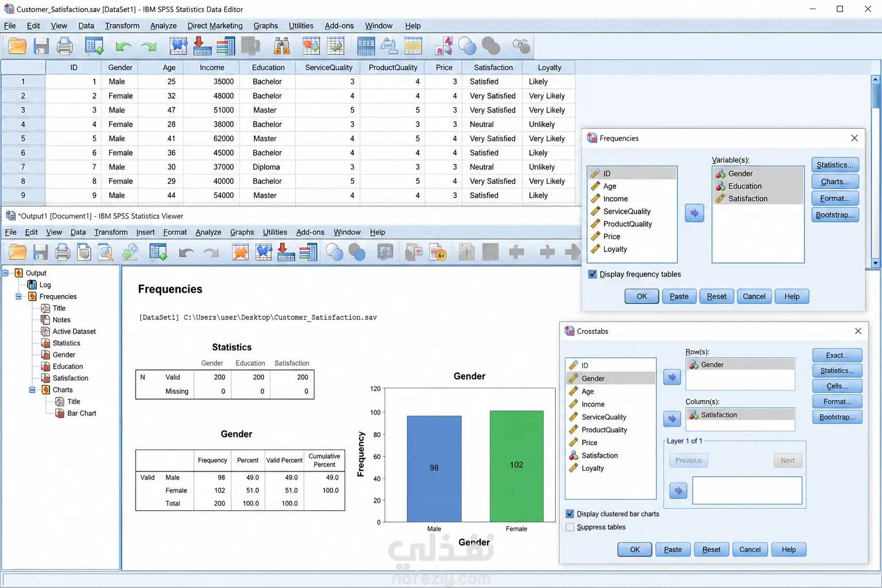Click the Layer variable input box in Crosstabs
The height and width of the screenshot is (588, 882).
[x=747, y=491]
